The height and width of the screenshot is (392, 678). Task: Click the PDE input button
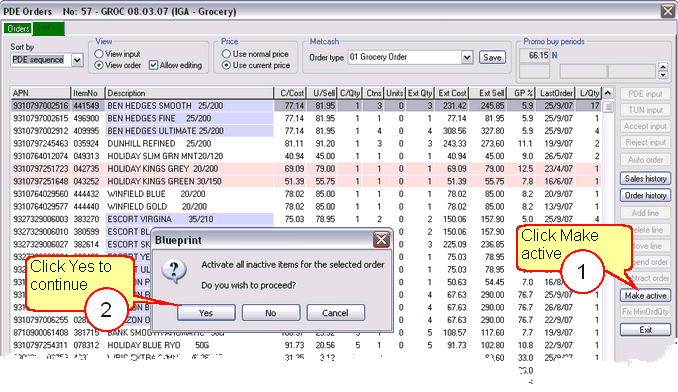646,94
